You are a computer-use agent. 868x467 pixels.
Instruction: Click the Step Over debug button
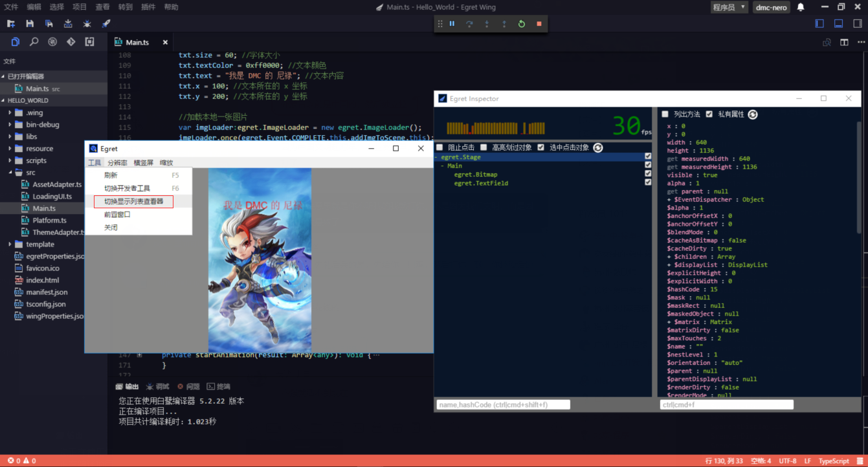(469, 24)
